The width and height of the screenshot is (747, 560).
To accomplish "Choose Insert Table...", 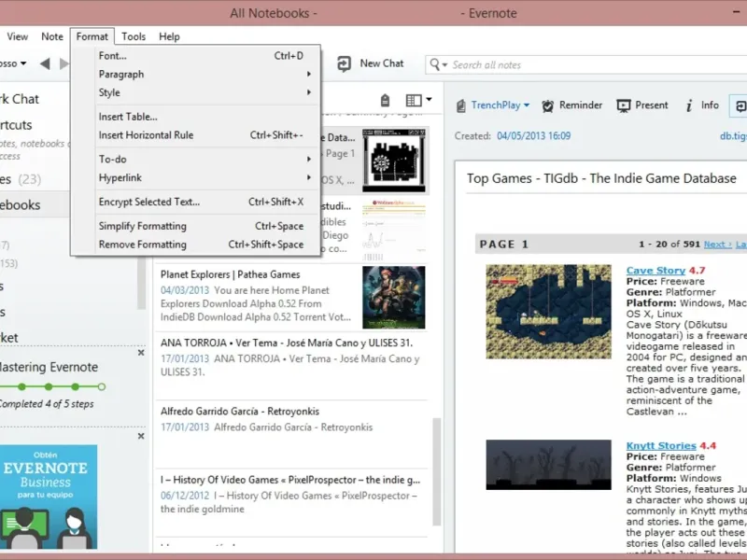I will click(x=195, y=117).
